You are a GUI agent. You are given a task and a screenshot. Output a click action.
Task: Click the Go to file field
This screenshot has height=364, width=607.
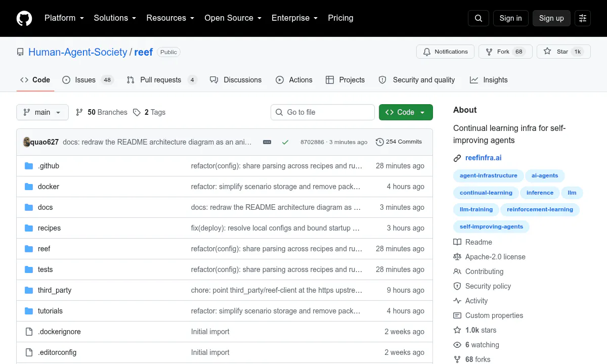(323, 112)
